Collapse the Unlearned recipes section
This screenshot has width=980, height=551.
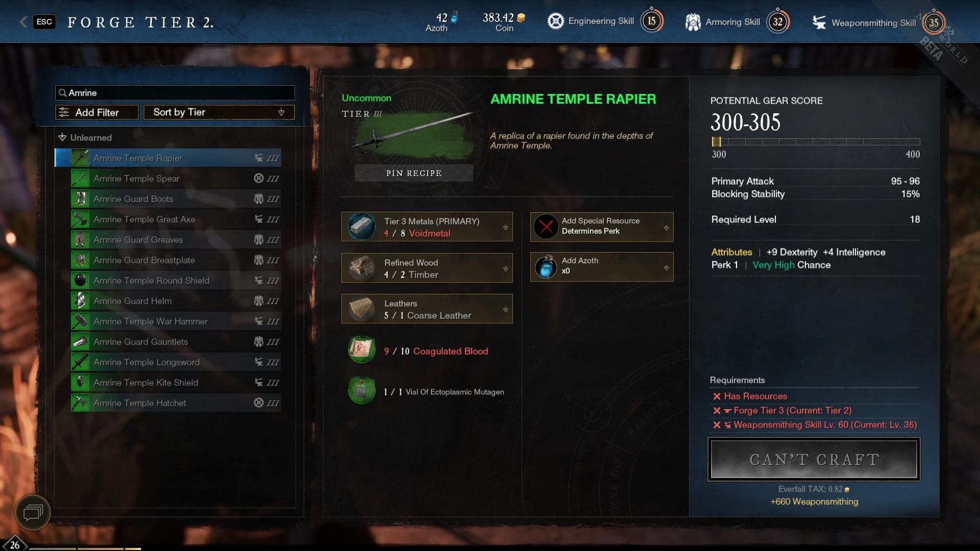pyautogui.click(x=85, y=137)
